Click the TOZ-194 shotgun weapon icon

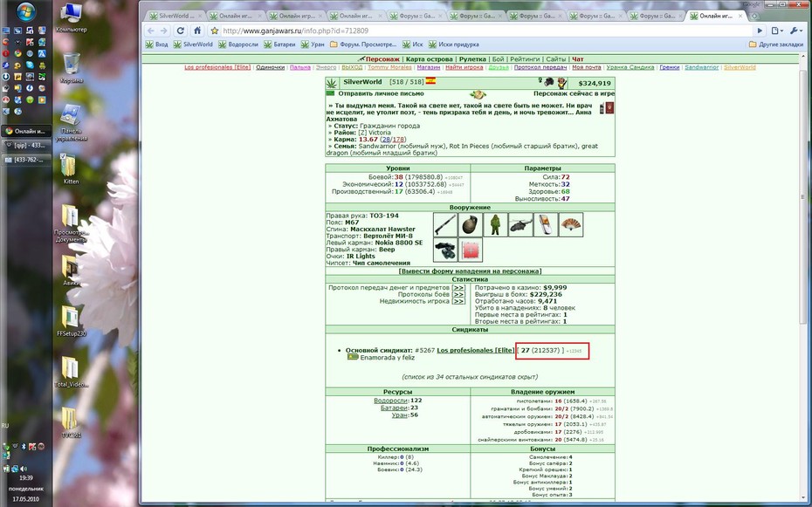click(x=444, y=225)
